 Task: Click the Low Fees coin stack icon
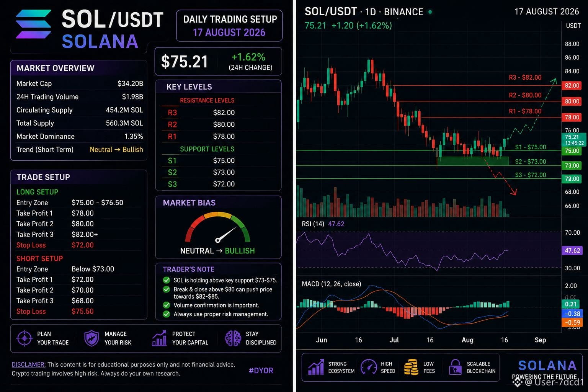pyautogui.click(x=411, y=367)
